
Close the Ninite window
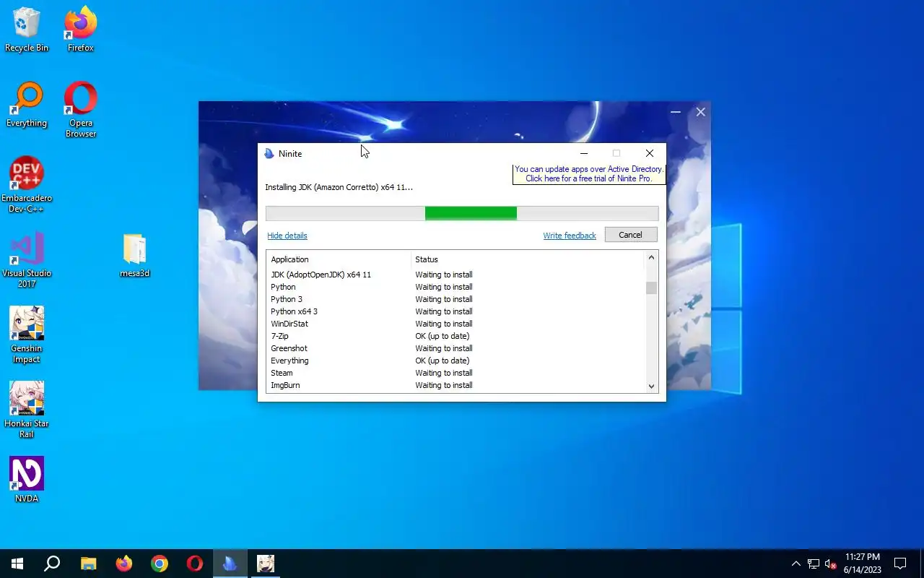coord(650,153)
